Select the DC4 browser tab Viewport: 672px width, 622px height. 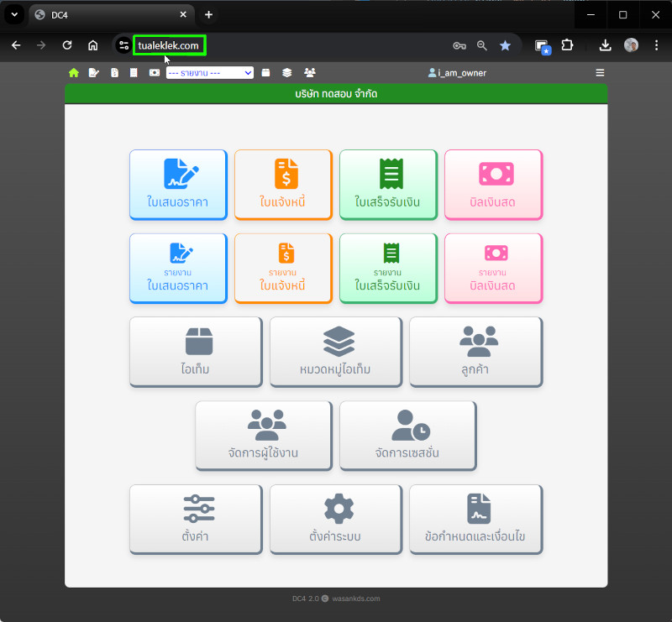point(109,15)
